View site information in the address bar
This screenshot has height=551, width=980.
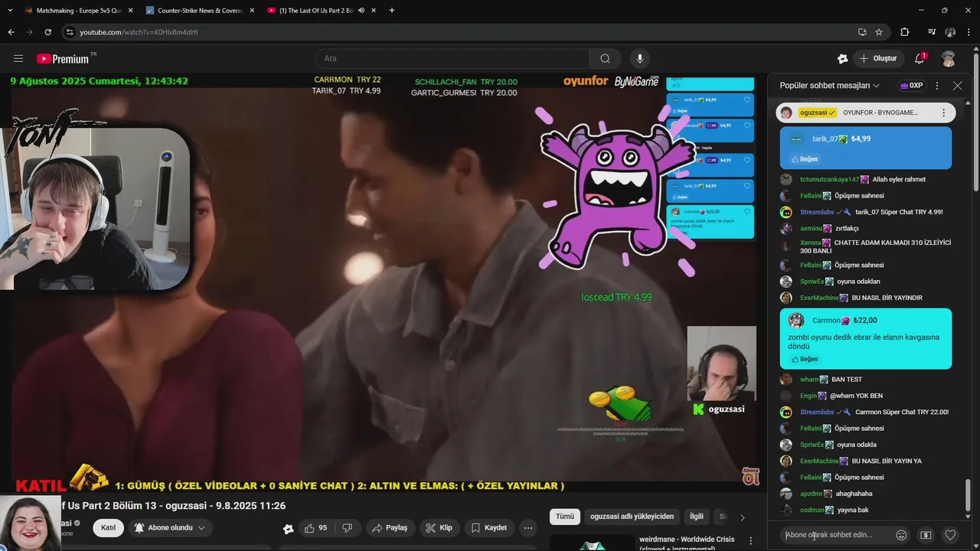[x=70, y=32]
